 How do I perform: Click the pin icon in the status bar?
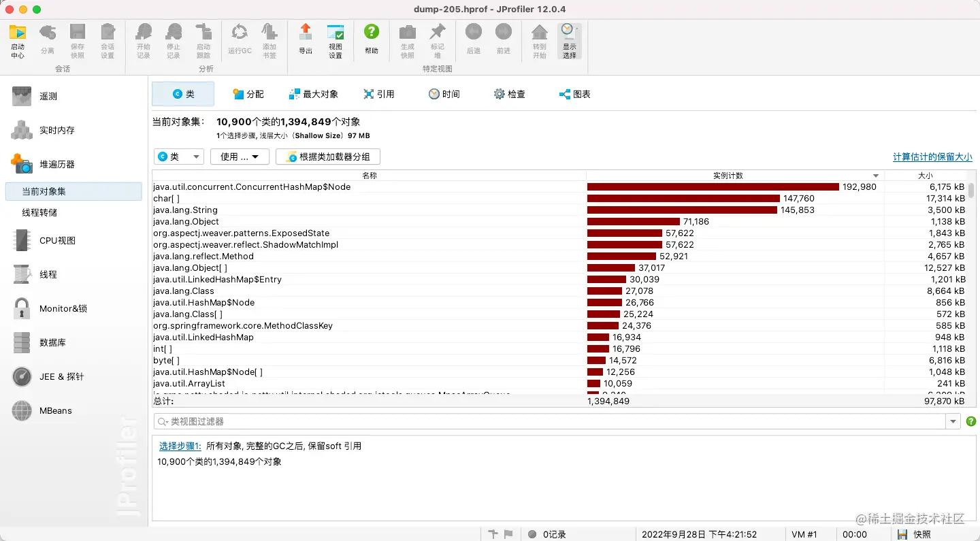tap(493, 534)
